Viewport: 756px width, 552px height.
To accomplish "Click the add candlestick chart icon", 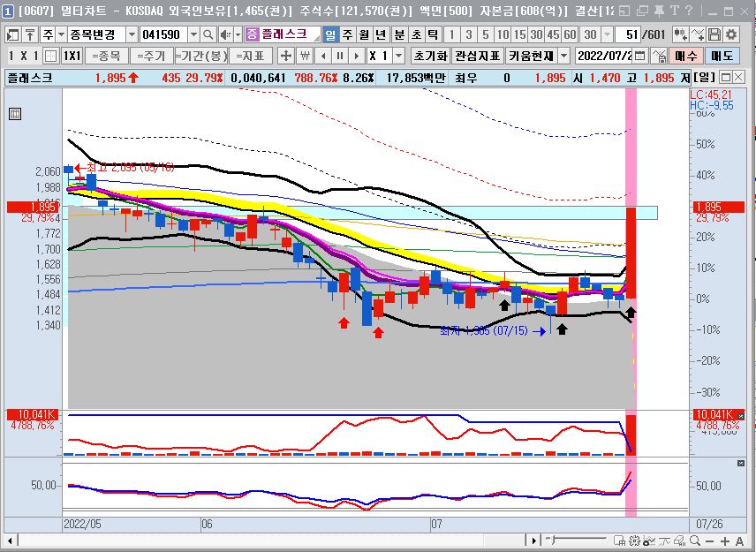I will 680,34.
